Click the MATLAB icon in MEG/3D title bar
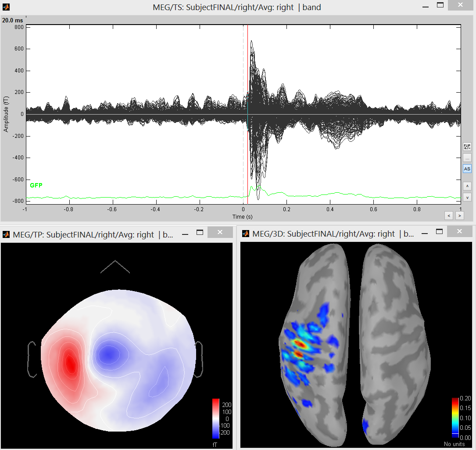The width and height of the screenshot is (476, 450). click(246, 234)
